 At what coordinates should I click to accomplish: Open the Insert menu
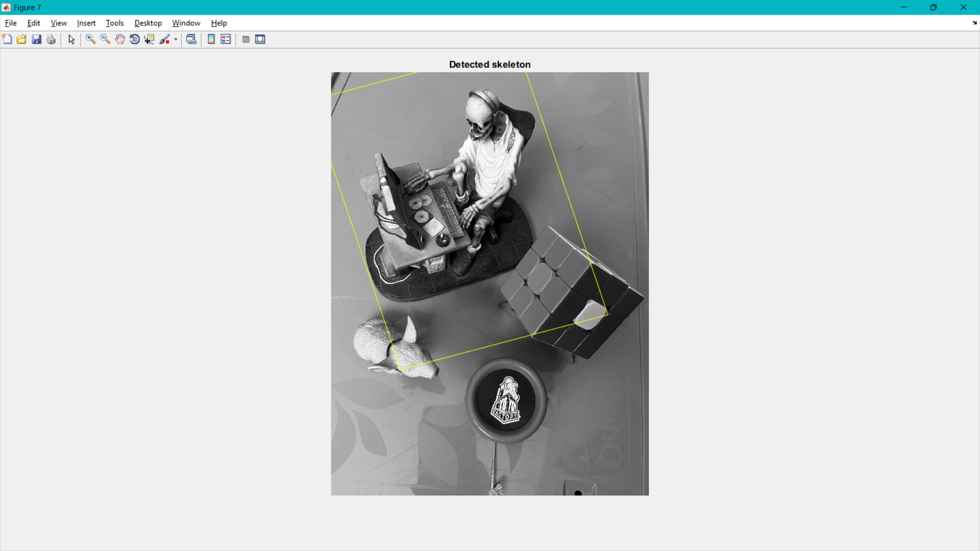[x=86, y=23]
